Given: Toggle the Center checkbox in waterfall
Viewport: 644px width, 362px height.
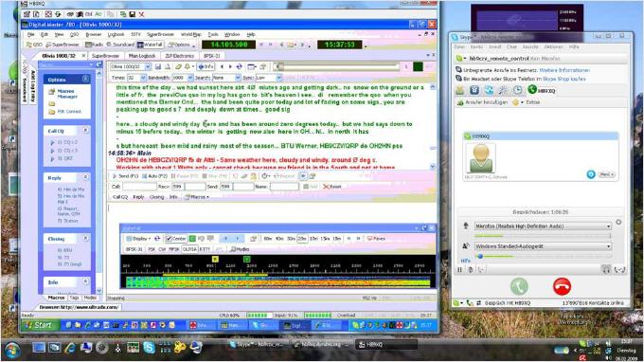Looking at the screenshot, I should click(175, 238).
